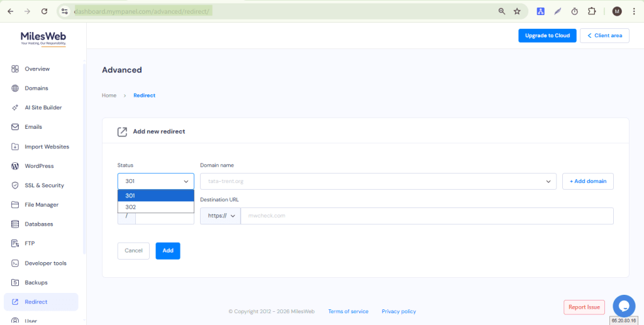Expand the Domain name dropdown

[x=378, y=181]
